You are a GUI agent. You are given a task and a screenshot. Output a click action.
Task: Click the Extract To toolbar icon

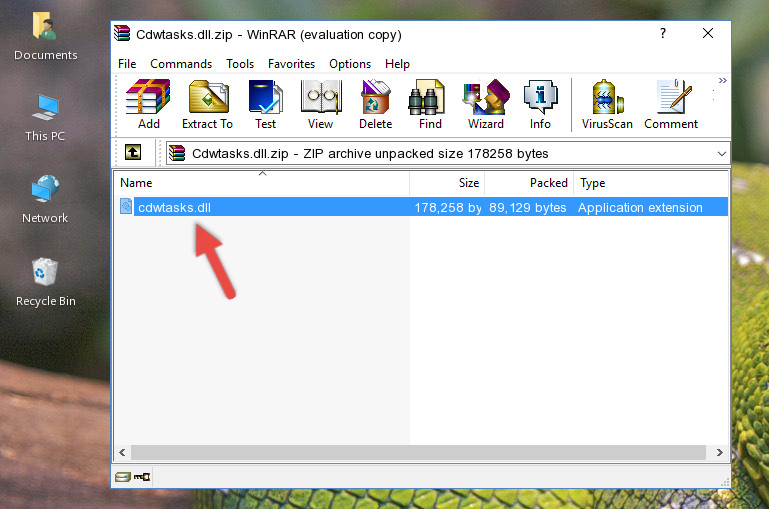207,104
